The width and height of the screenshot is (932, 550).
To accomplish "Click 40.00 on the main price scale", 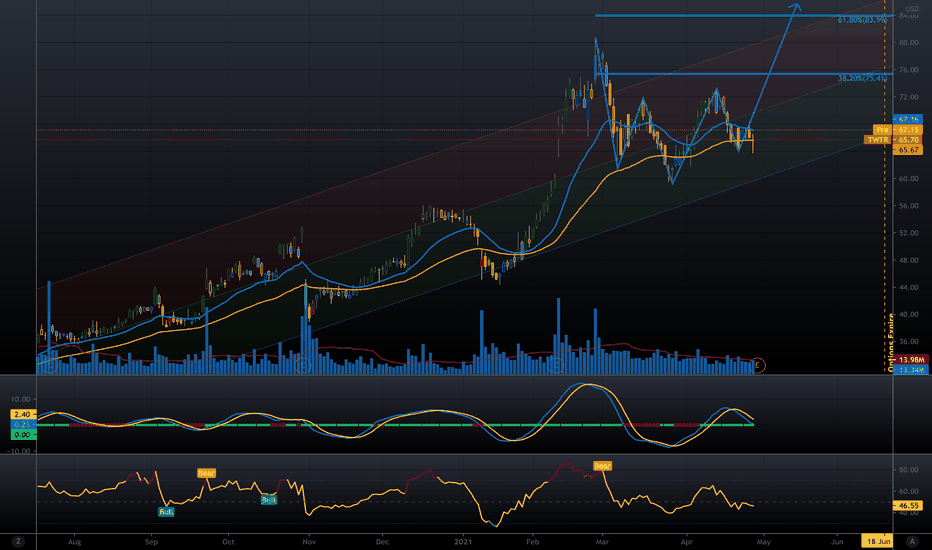I will (909, 315).
